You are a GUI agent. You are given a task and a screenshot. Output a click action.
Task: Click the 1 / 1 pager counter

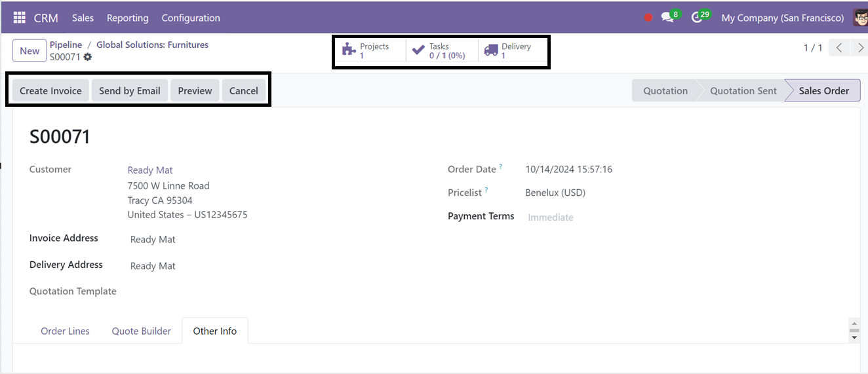(x=813, y=48)
